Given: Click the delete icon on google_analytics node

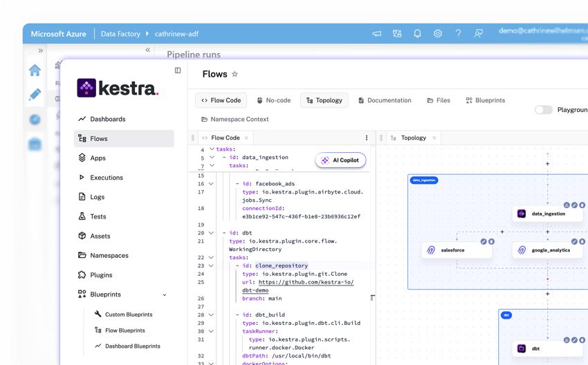Looking at the screenshot, I should pyautogui.click(x=582, y=241).
